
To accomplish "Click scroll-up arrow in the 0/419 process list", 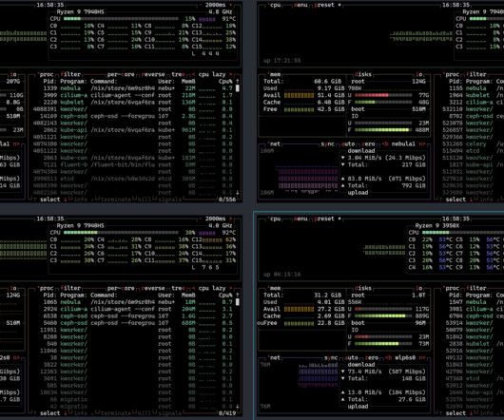I will click(238, 296).
